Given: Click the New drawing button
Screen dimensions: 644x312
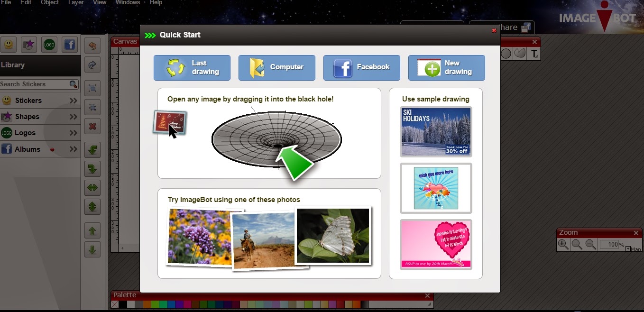Looking at the screenshot, I should pyautogui.click(x=447, y=67).
